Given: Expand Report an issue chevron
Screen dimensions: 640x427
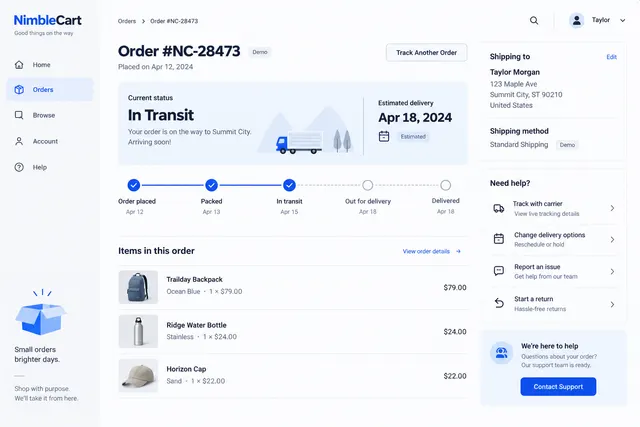Looking at the screenshot, I should pos(612,271).
